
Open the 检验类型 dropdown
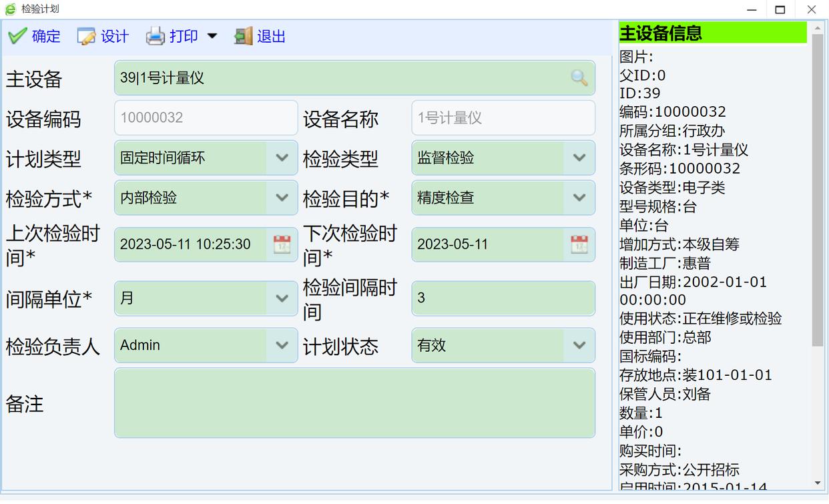click(x=579, y=158)
